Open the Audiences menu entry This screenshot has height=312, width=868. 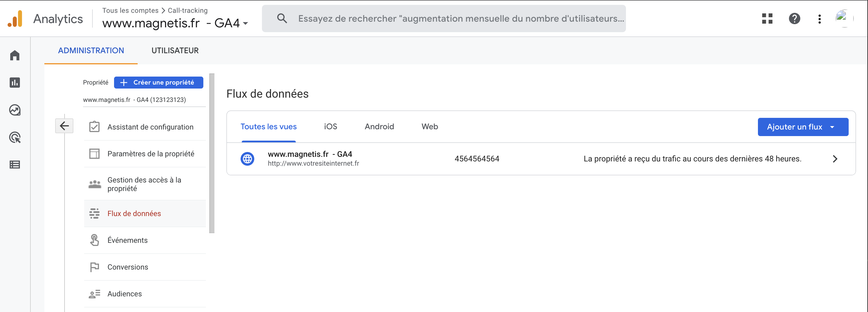tap(145, 294)
